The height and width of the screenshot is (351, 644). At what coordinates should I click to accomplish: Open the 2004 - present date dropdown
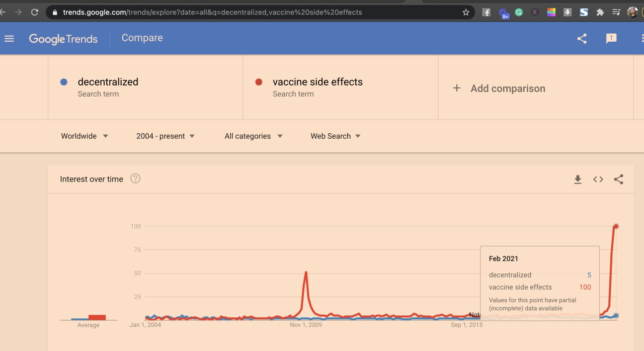point(166,136)
